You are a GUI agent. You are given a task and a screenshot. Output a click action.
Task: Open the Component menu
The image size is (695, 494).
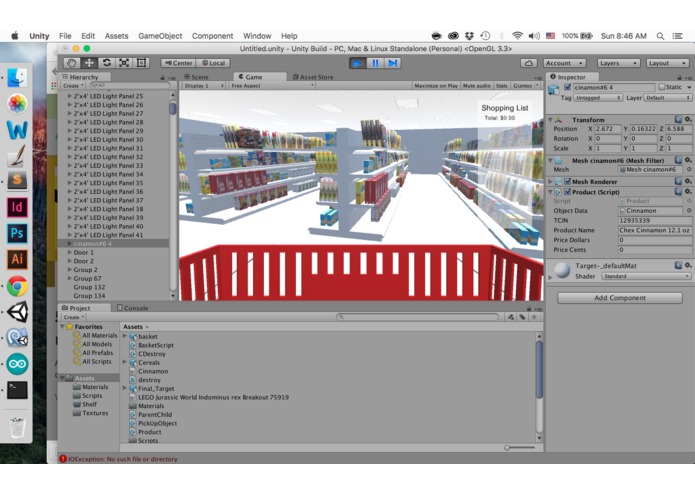212,36
